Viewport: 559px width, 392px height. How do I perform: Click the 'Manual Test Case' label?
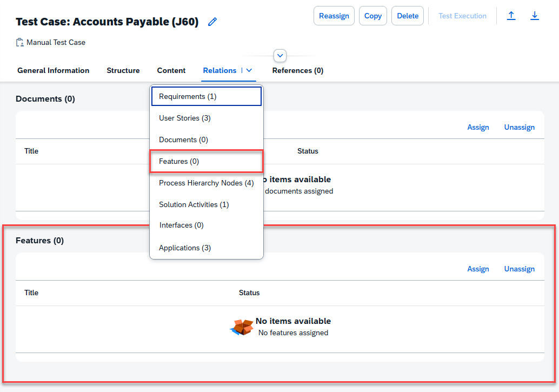pyautogui.click(x=56, y=43)
